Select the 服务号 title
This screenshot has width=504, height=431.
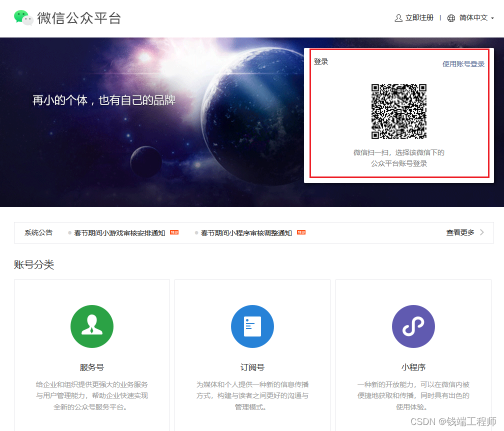92,367
